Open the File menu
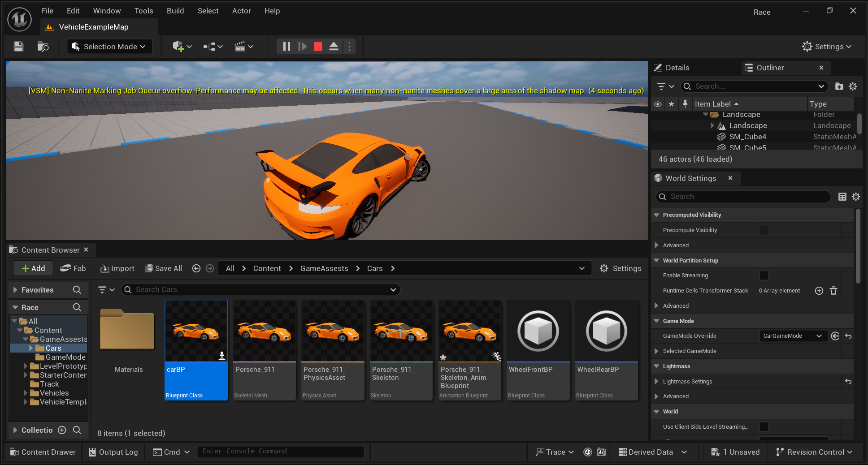 coord(48,11)
